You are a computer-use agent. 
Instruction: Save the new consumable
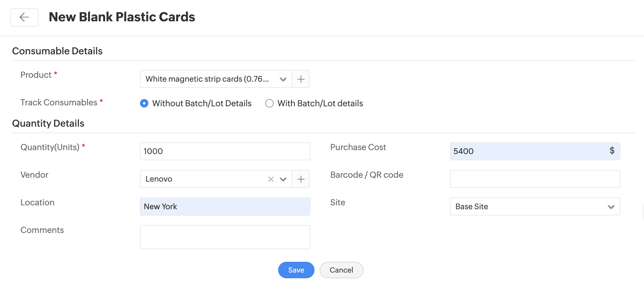tap(296, 270)
